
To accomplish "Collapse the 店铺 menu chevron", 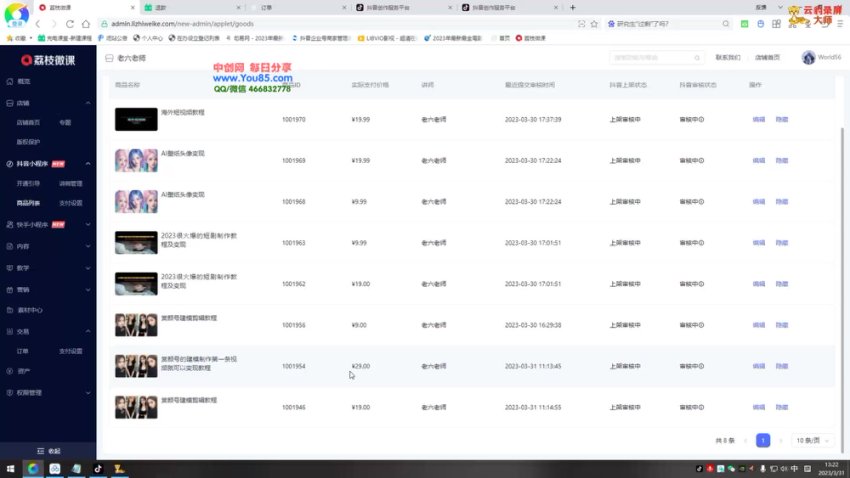I will [88, 103].
